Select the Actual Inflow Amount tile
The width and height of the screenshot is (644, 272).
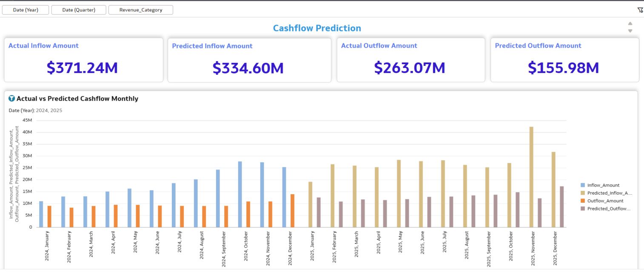83,60
